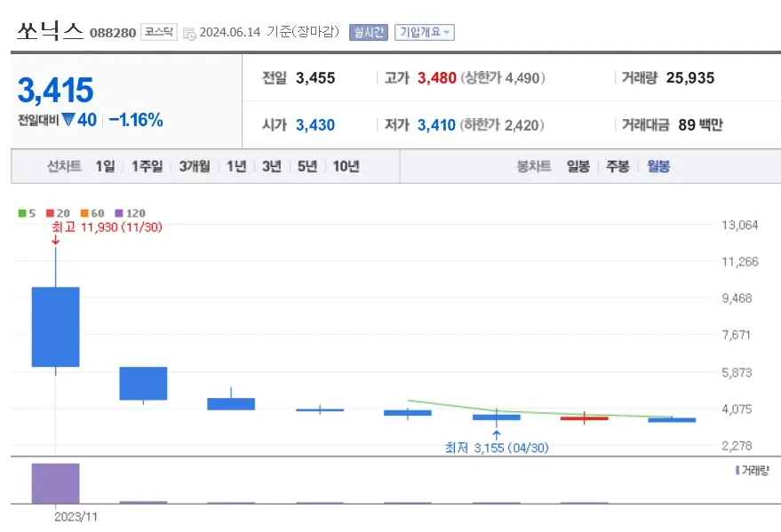Click the 코스닥 market badge
The height and width of the screenshot is (532, 781).
click(159, 32)
